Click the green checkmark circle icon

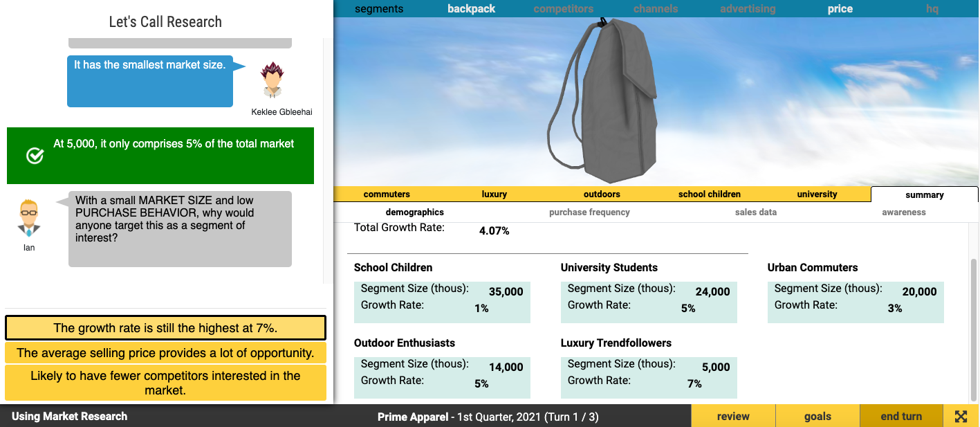click(x=35, y=156)
